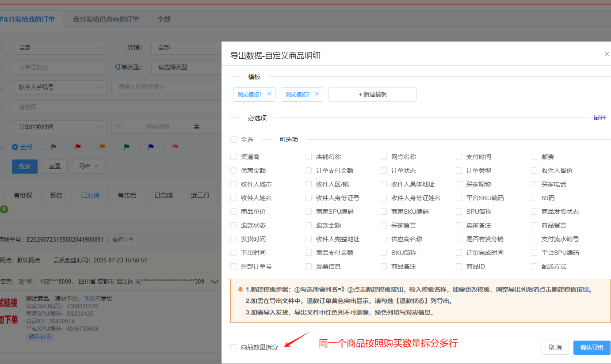
Task: Open the 店铺 dropdown showing 全部
Action: [186, 47]
